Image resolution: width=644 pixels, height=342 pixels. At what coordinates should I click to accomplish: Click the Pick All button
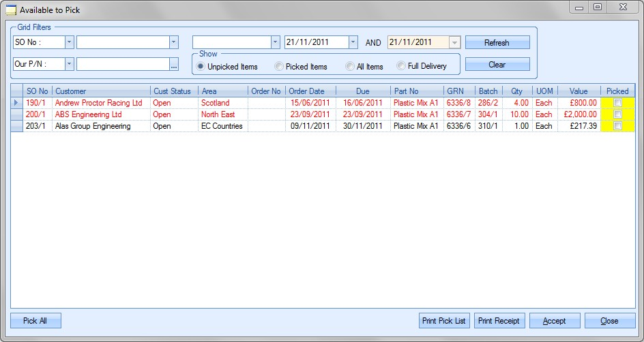(35, 321)
